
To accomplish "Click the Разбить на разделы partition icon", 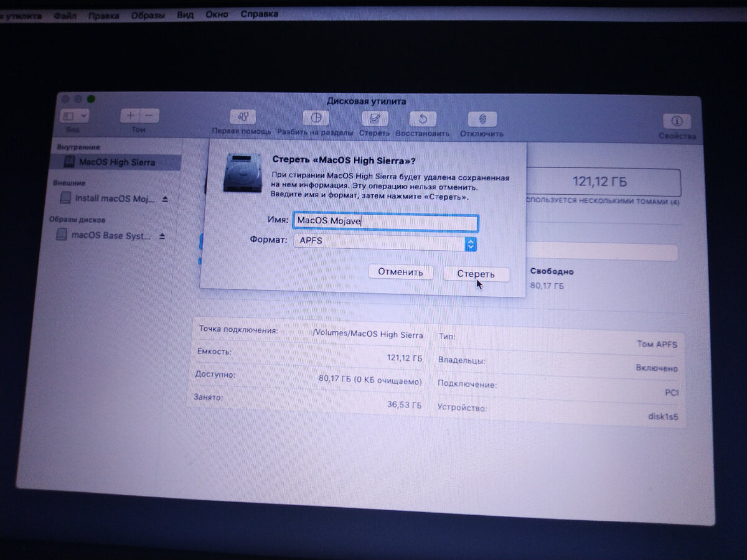I will 316,118.
